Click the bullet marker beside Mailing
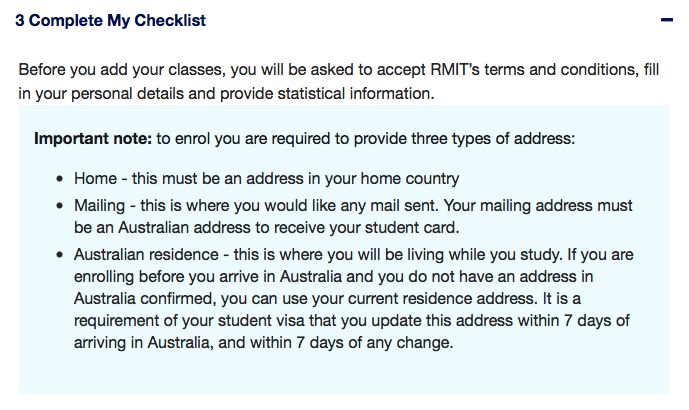 [60, 206]
